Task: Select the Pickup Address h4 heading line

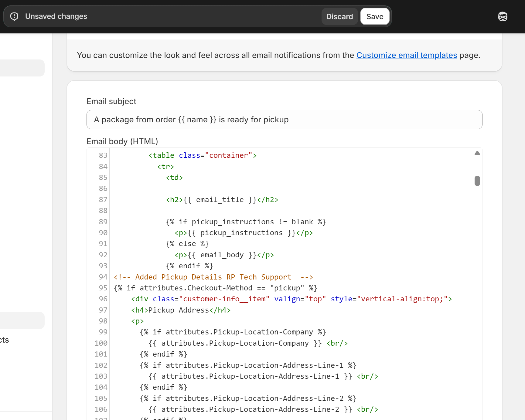Action: pos(181,310)
